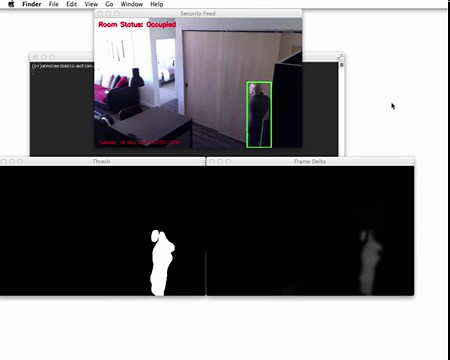Click the white silhouette in the Thresh window

(x=162, y=263)
